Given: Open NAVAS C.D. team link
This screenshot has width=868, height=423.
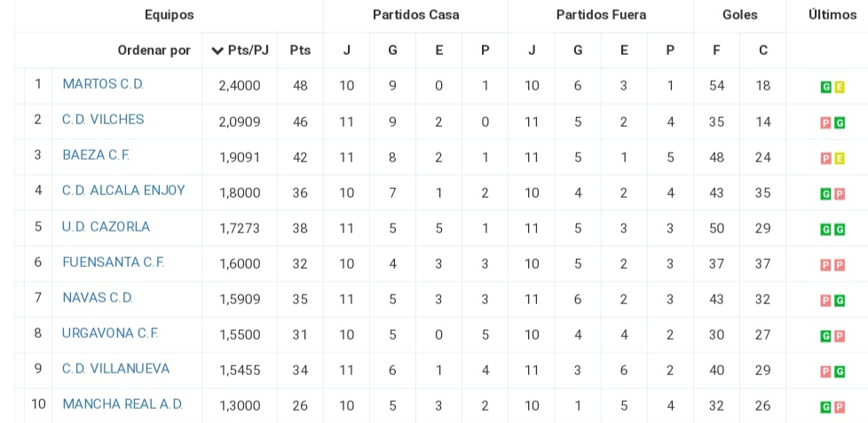Looking at the screenshot, I should click(98, 297).
